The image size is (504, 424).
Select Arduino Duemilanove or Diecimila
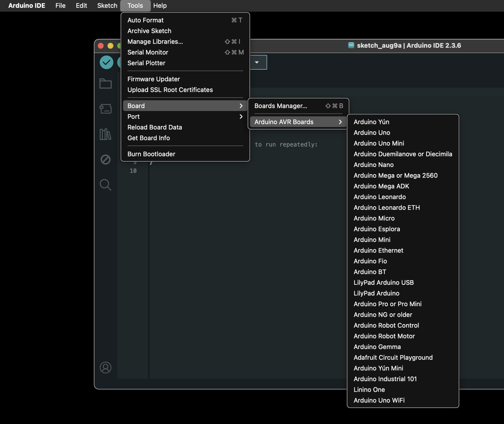(403, 154)
